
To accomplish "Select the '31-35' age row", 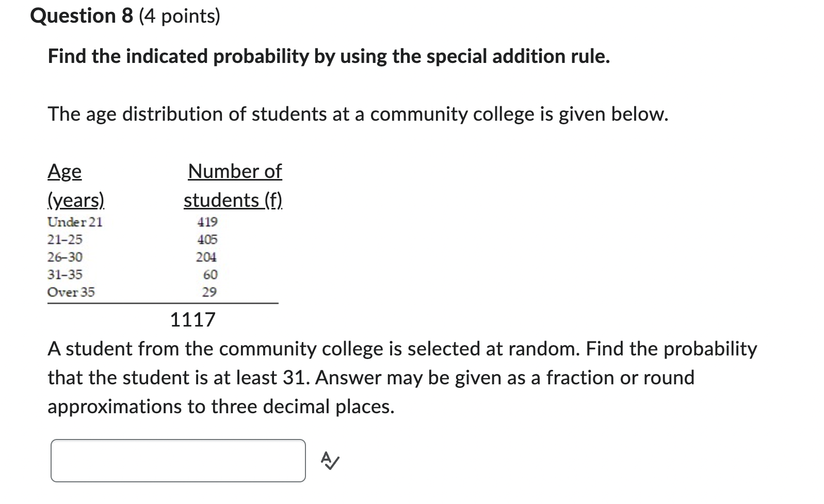I will [65, 275].
